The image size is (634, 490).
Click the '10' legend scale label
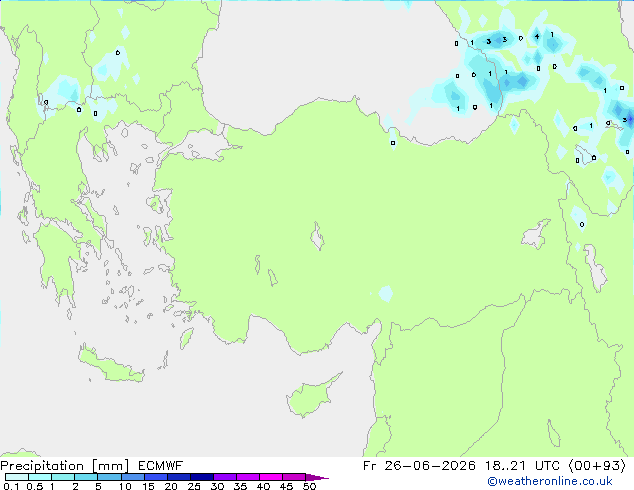pos(125,486)
